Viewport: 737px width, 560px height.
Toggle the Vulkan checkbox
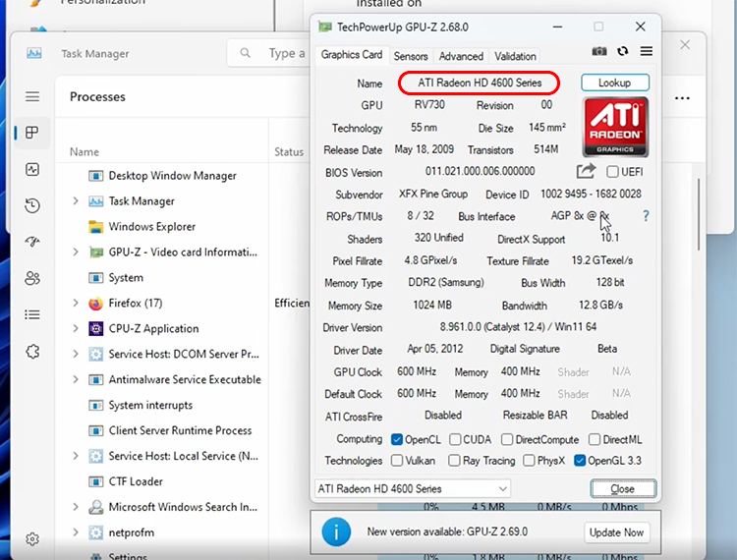(397, 461)
